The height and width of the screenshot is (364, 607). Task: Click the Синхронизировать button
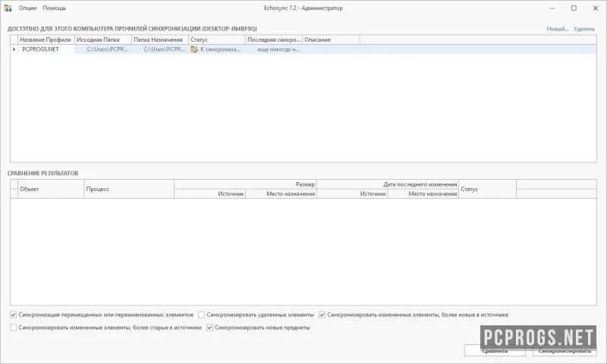pyautogui.click(x=565, y=350)
